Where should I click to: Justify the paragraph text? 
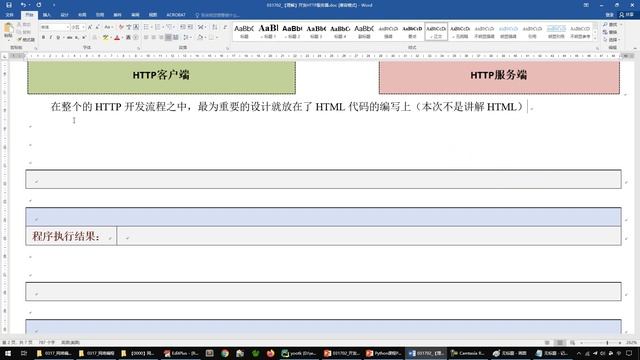pyautogui.click(x=168, y=38)
